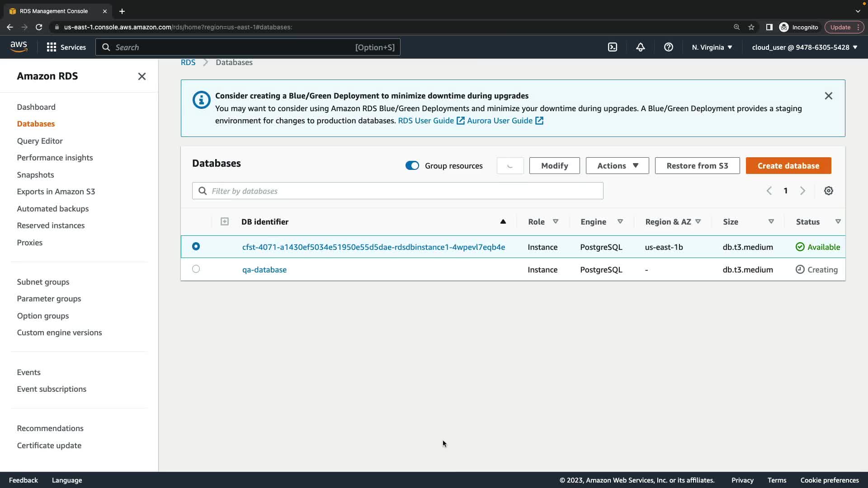
Task: Toggle the Group resources switch
Action: pyautogui.click(x=412, y=166)
